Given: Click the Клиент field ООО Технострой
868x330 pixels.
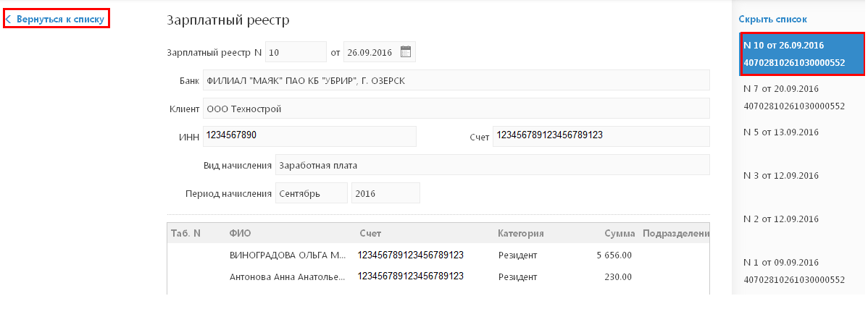Looking at the screenshot, I should click(x=456, y=109).
